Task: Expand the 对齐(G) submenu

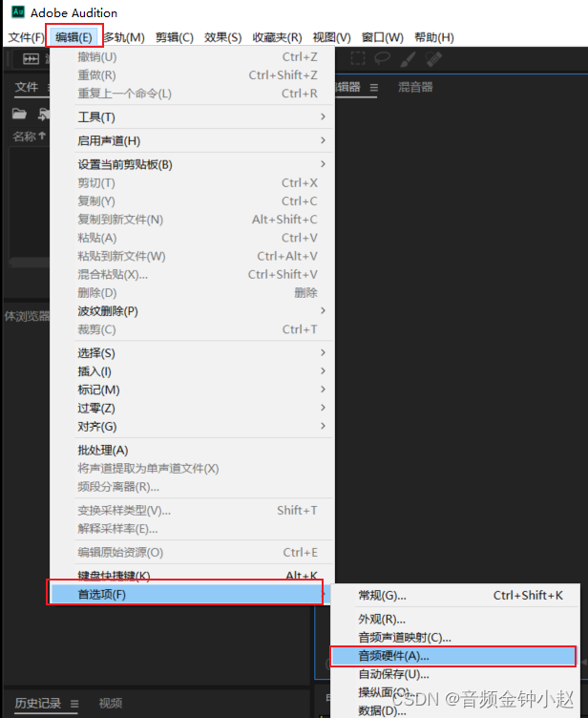Action: (x=192, y=426)
